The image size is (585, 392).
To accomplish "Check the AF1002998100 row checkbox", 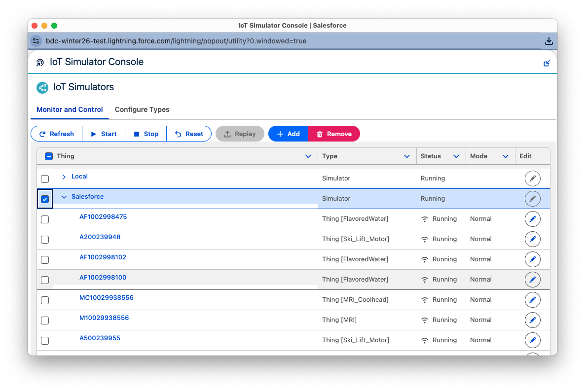I will pyautogui.click(x=45, y=280).
